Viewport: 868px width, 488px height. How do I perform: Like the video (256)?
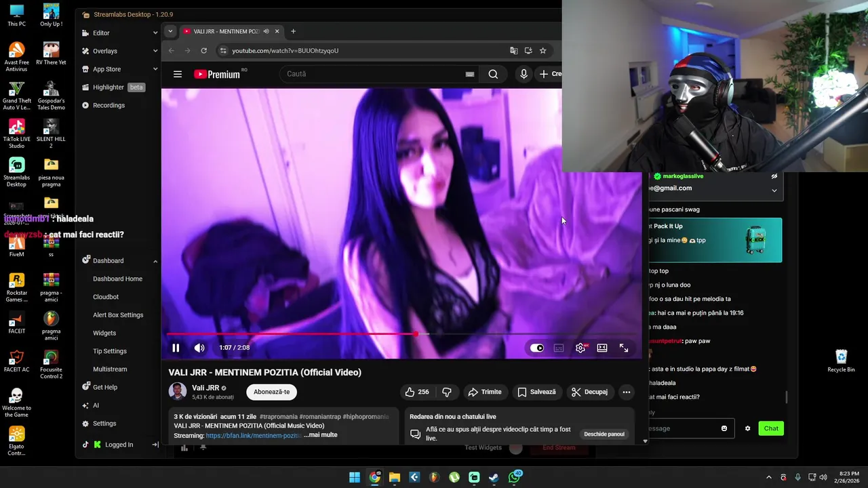(417, 392)
